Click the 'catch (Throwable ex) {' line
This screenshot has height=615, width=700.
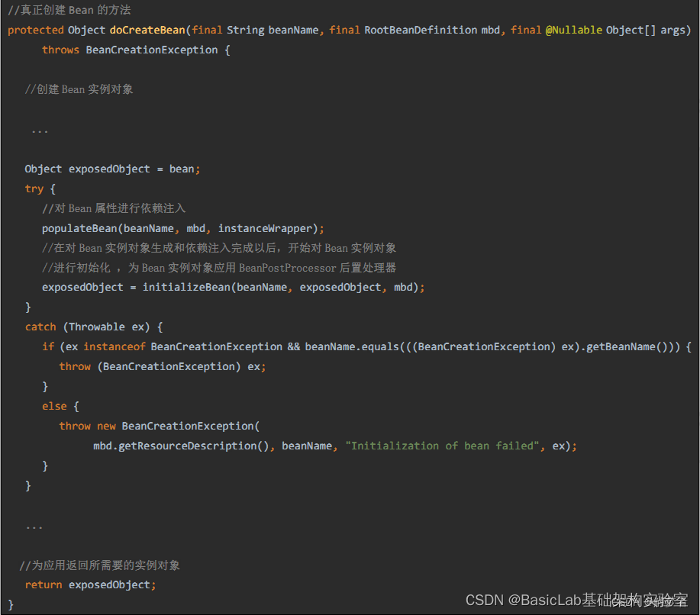pos(94,327)
